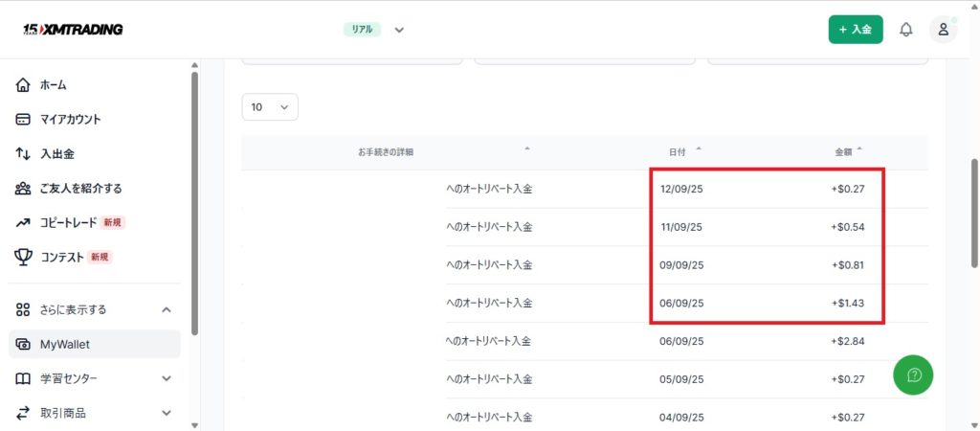Sort the table by 金額 column
The height and width of the screenshot is (431, 980).
coord(848,151)
